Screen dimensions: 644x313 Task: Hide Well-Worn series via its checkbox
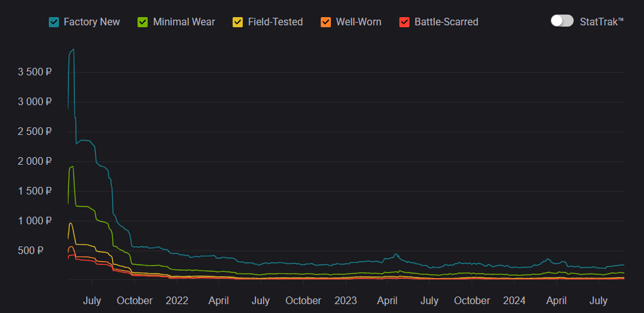coord(326,22)
